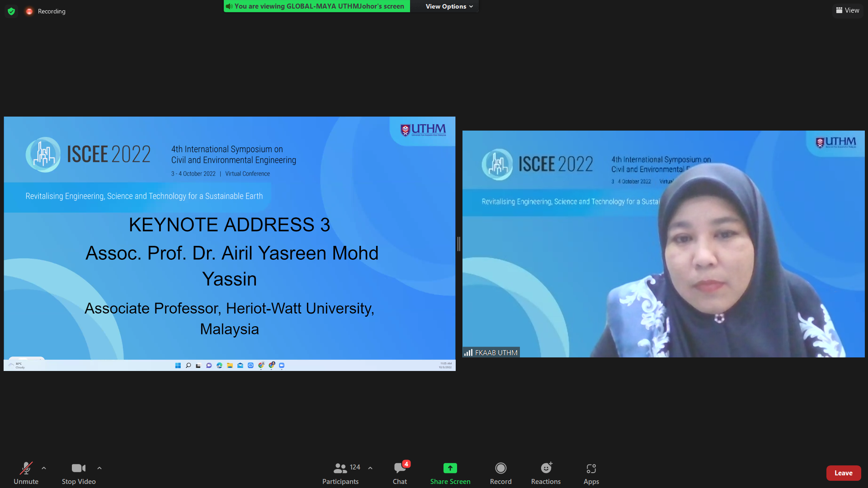Click Task View icon in shared taskbar
Viewport: 868px width, 488px height.
pos(198,366)
